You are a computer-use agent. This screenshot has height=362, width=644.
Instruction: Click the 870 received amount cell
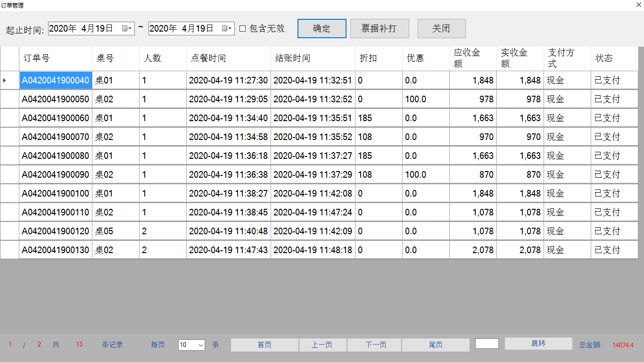(520, 175)
